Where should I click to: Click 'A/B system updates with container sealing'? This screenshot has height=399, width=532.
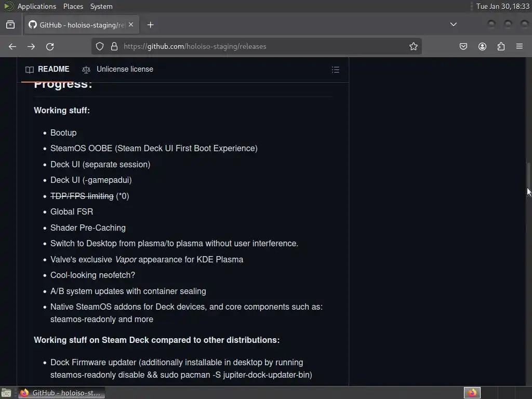tap(128, 291)
